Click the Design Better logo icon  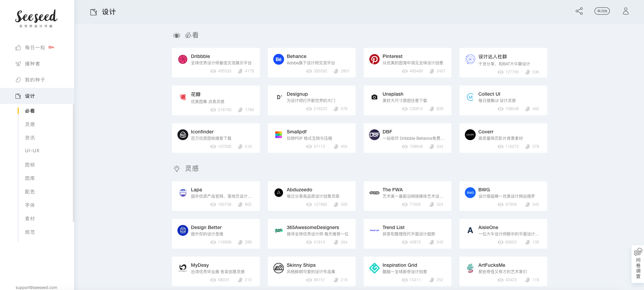183,230
